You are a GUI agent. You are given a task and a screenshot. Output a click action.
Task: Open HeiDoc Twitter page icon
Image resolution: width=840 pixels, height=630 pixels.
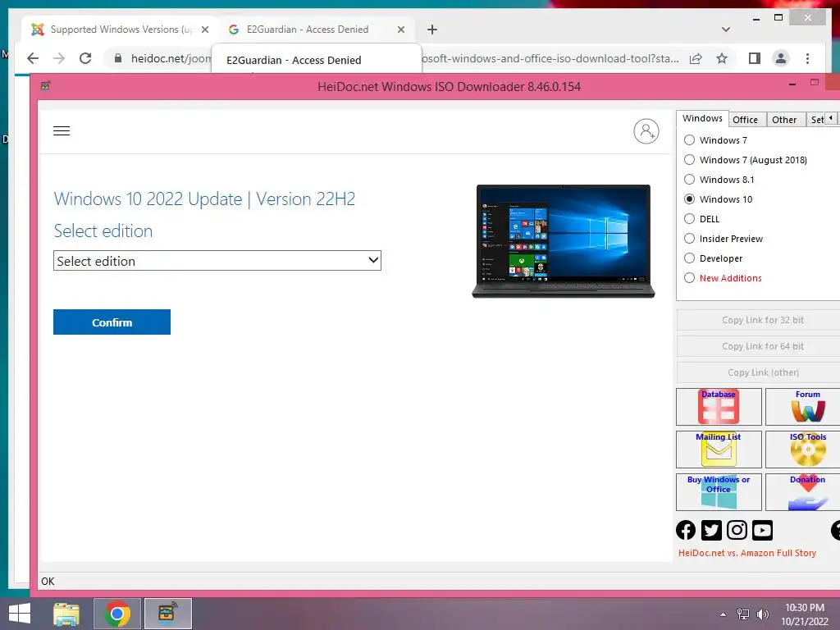click(711, 531)
